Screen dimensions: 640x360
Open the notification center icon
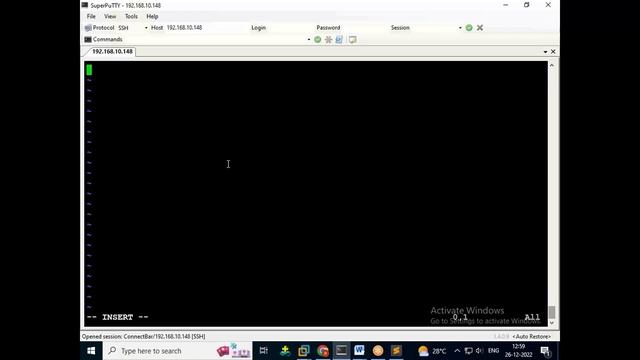point(546,351)
